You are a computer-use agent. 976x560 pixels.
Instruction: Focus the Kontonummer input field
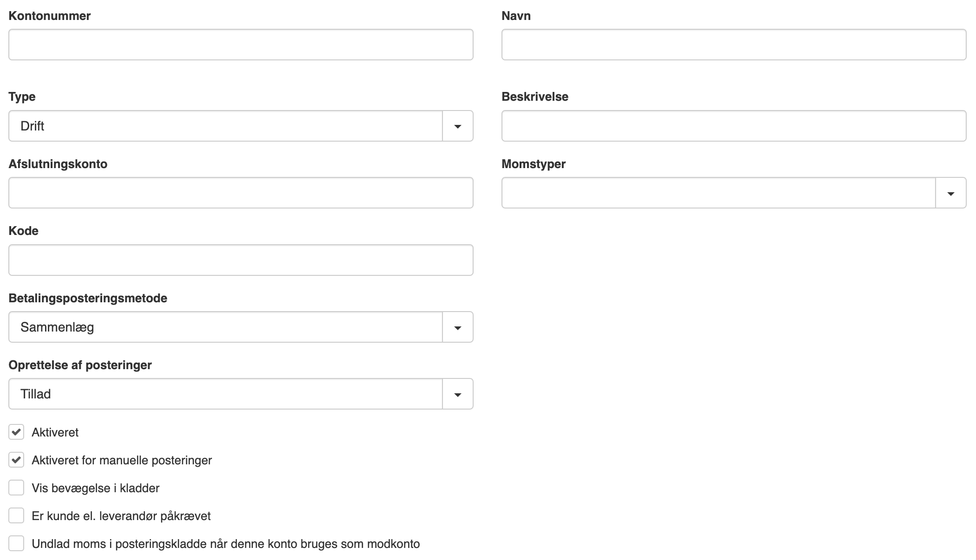pos(241,45)
